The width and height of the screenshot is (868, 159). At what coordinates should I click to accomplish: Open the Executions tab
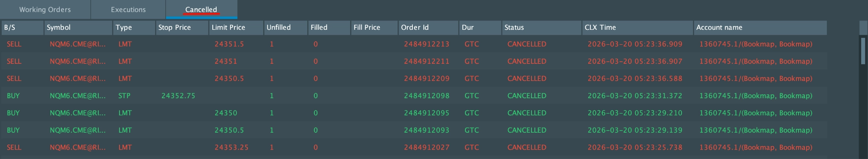coord(128,9)
